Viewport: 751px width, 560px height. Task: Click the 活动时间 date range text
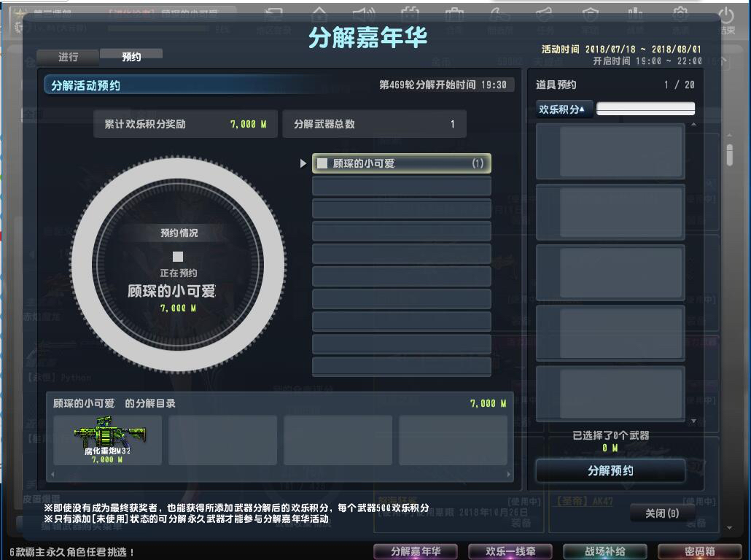[x=621, y=49]
